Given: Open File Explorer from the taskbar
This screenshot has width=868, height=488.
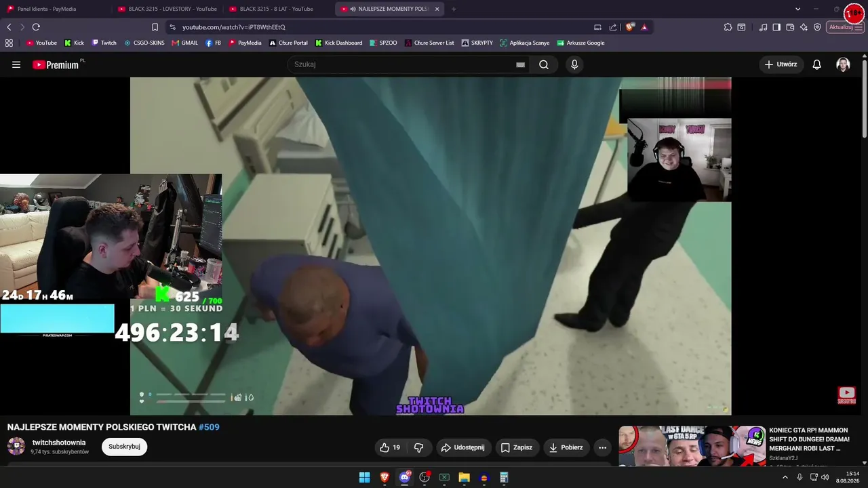Looking at the screenshot, I should (464, 478).
